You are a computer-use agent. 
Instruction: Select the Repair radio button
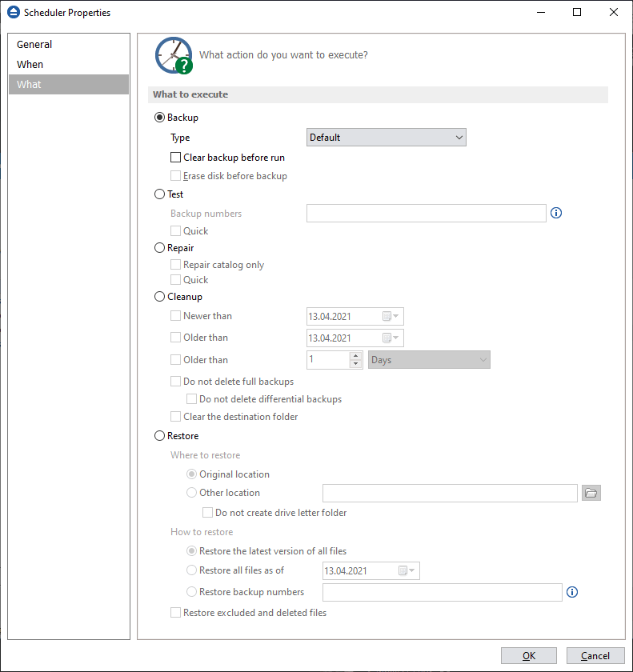click(159, 248)
